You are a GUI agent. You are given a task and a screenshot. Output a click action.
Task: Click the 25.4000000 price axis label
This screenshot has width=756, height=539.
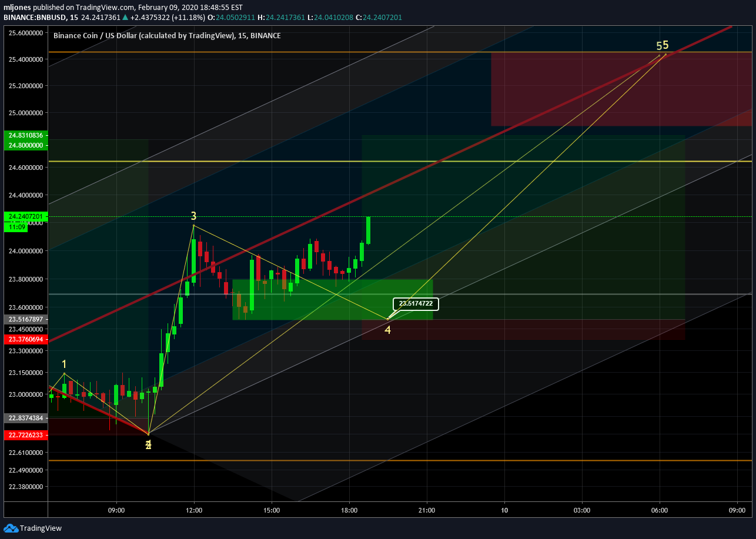click(x=26, y=59)
